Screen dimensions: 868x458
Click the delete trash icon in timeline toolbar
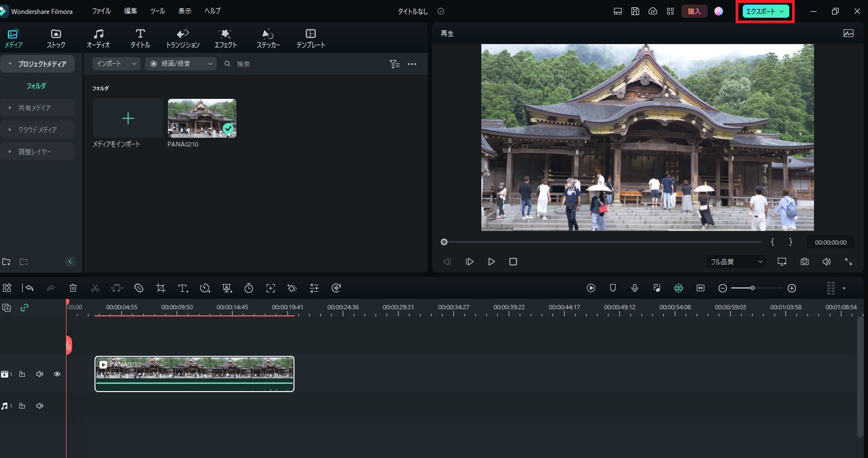(x=73, y=288)
